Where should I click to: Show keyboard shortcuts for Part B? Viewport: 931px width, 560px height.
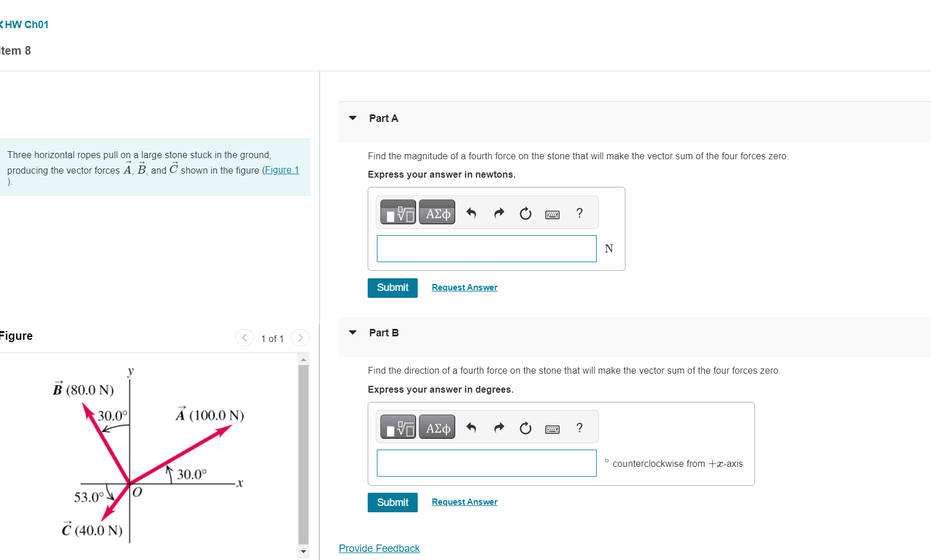552,429
